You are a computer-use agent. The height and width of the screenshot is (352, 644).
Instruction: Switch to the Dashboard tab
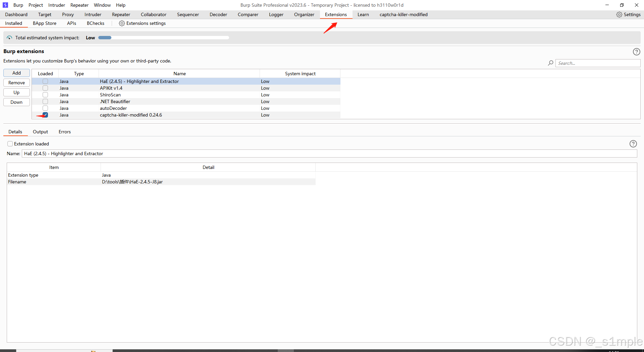click(16, 14)
